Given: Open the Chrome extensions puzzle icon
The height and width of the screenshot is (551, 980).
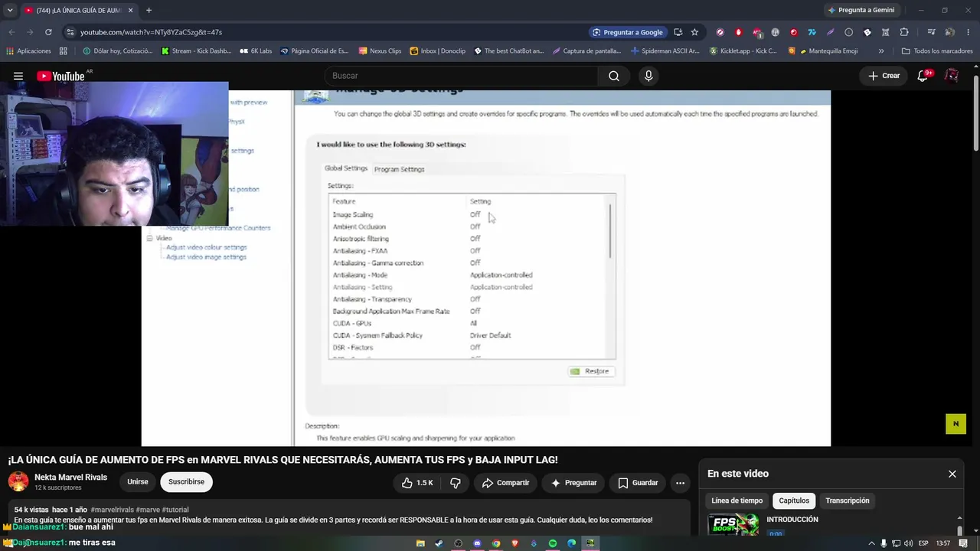Looking at the screenshot, I should 904,32.
